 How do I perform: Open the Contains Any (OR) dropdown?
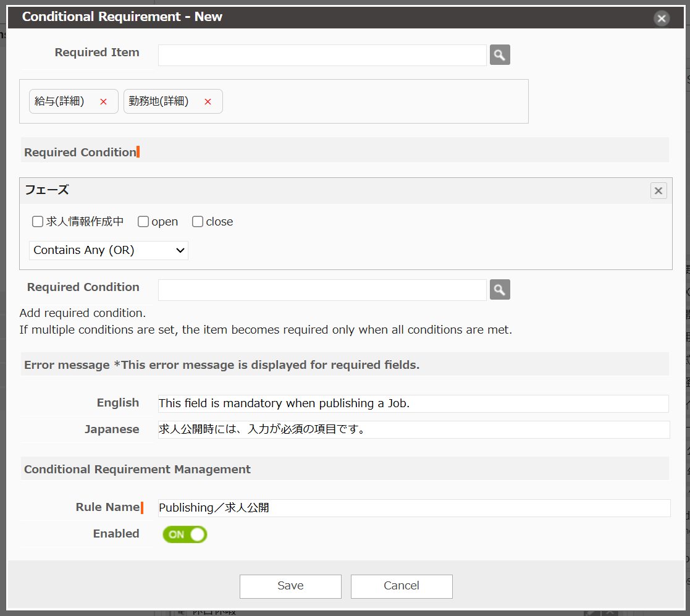click(109, 250)
